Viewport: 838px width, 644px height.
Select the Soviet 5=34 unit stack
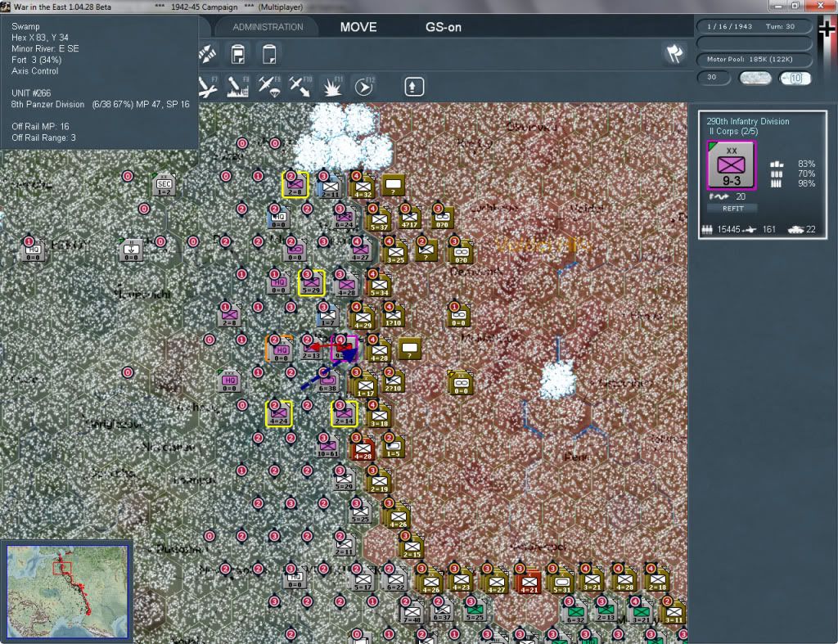click(x=379, y=284)
